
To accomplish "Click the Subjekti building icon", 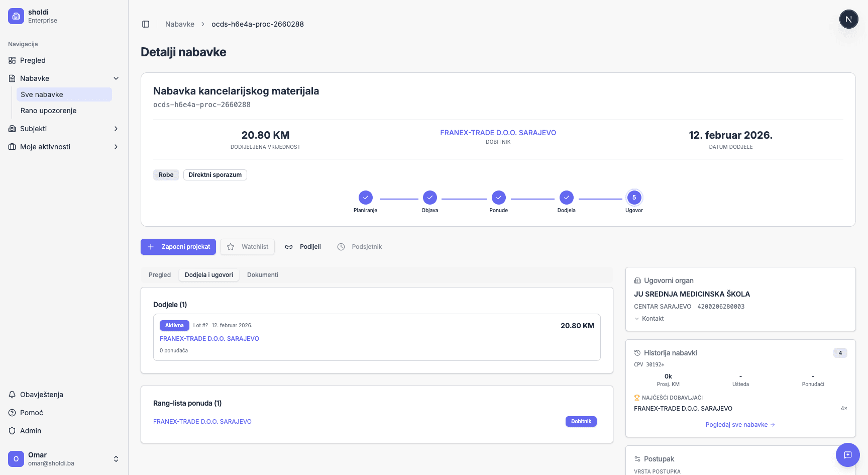I will (x=12, y=129).
